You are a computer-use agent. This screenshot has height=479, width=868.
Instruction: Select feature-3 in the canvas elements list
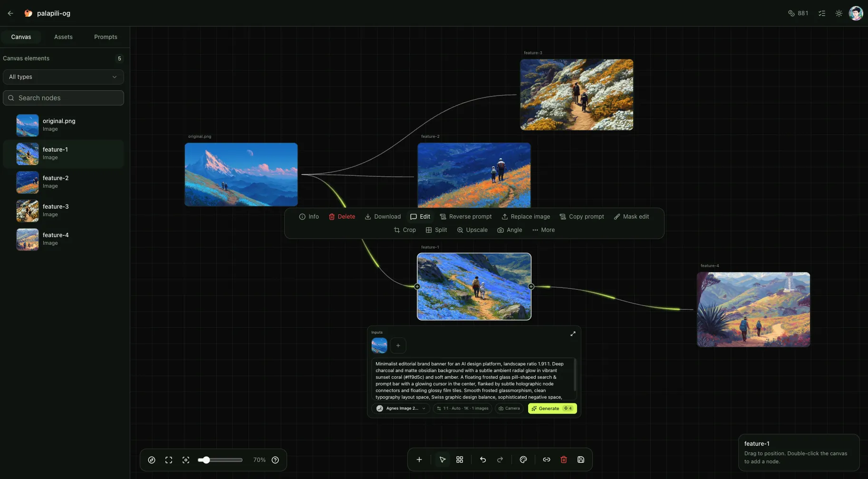coord(63,211)
